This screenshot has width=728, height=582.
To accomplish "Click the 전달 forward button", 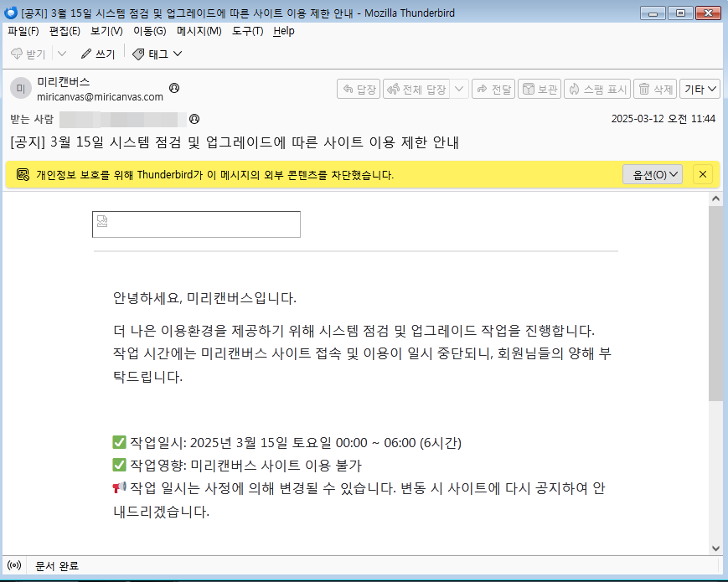I will click(493, 89).
